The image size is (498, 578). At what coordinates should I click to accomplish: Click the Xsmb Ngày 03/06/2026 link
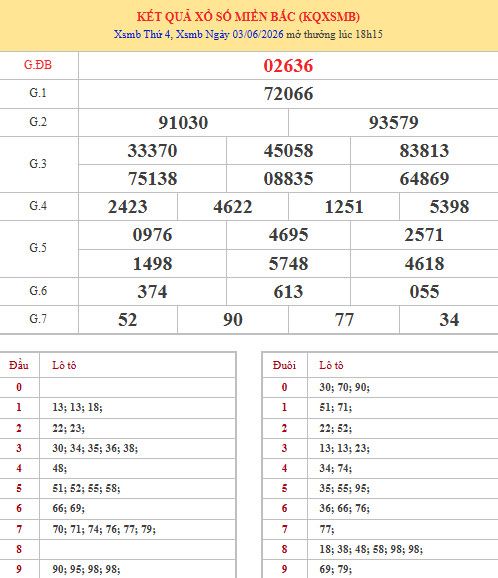point(230,34)
